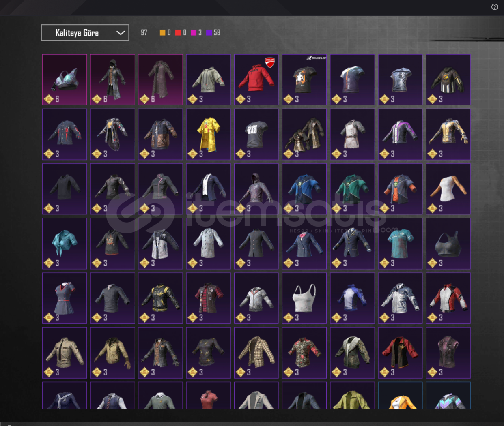Select the teal green jacket
Screen dimensions: 504x426
[352, 189]
